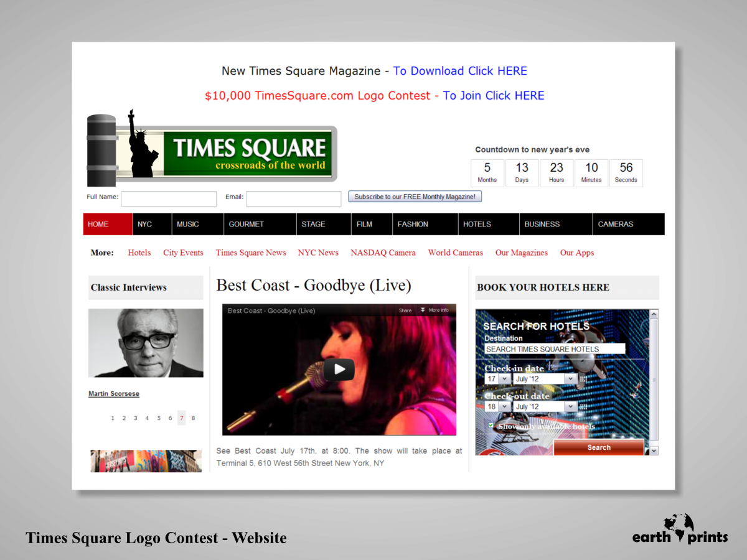Viewport: 747px width, 560px height.
Task: Focus the Destination hotel search field
Action: tap(555, 349)
